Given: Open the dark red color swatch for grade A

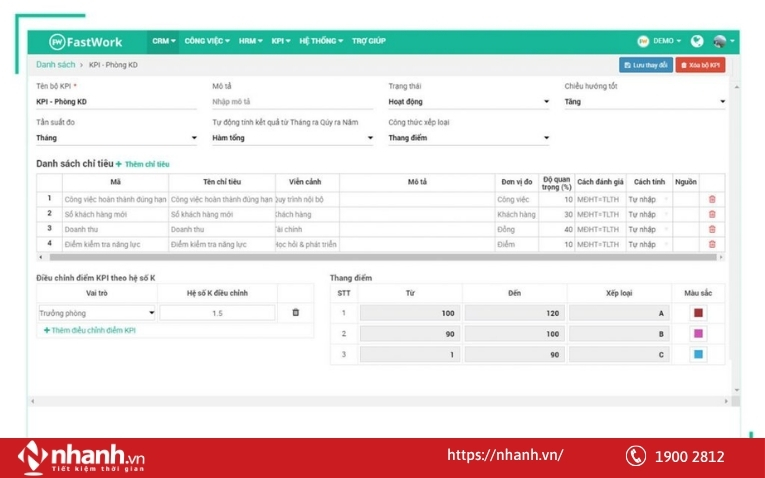Looking at the screenshot, I should point(698,313).
